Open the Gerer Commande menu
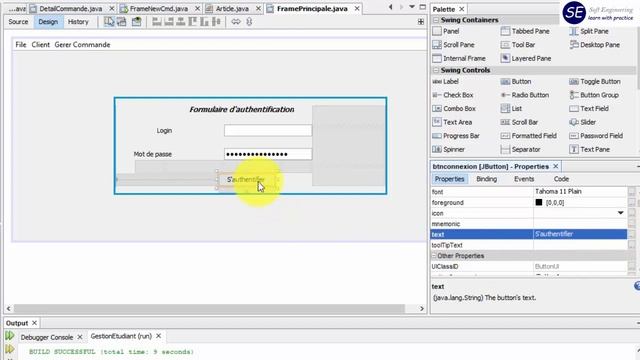 [x=82, y=45]
